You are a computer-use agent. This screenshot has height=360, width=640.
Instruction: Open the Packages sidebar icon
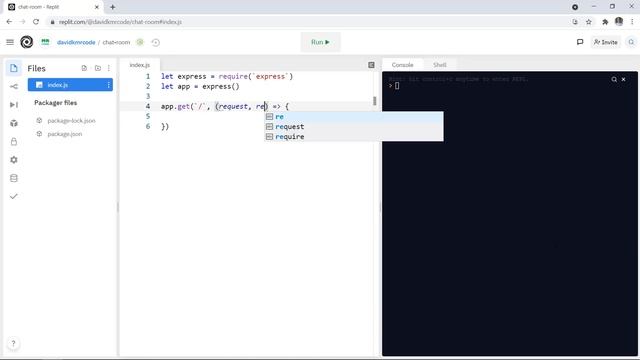pyautogui.click(x=13, y=123)
